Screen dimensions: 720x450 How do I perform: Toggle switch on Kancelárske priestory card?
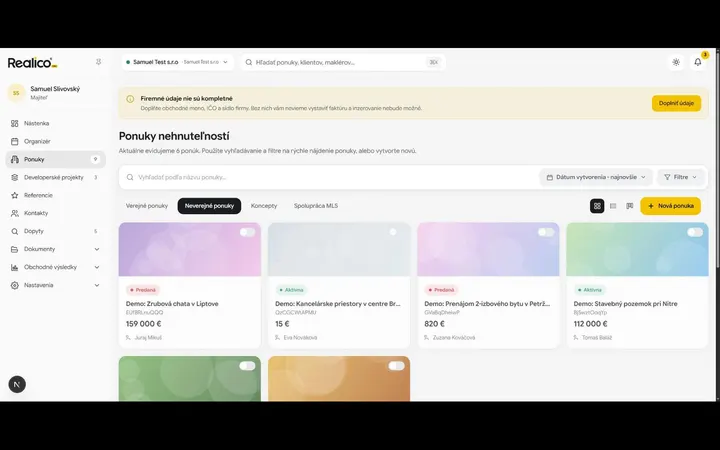coord(396,232)
